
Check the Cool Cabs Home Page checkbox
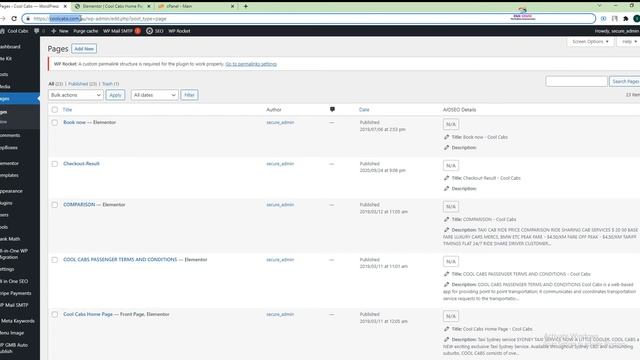[x=55, y=314]
